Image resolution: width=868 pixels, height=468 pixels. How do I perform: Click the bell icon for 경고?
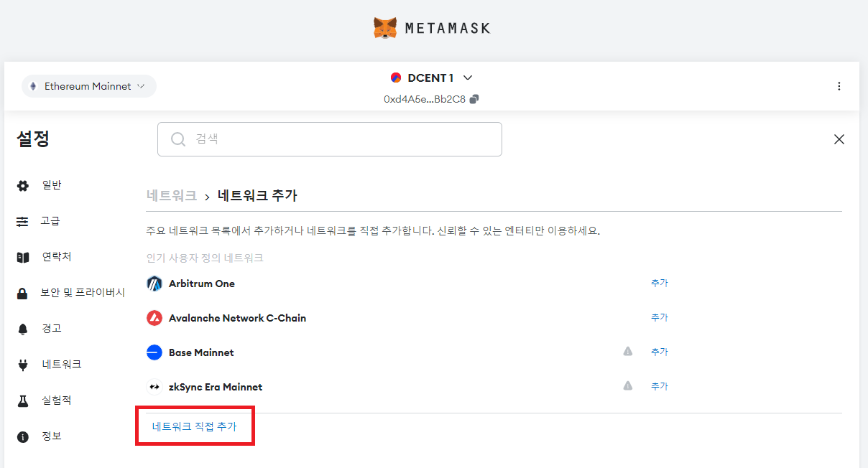click(23, 329)
